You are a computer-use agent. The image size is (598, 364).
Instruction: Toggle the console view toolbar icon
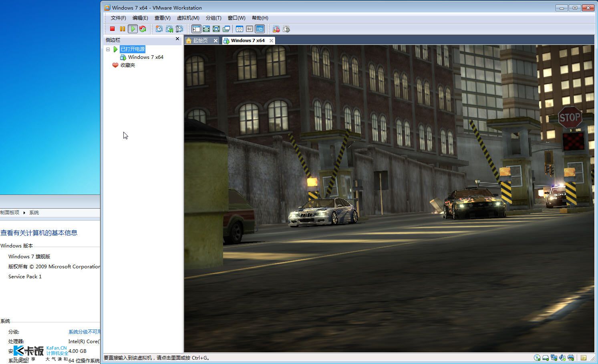[260, 29]
